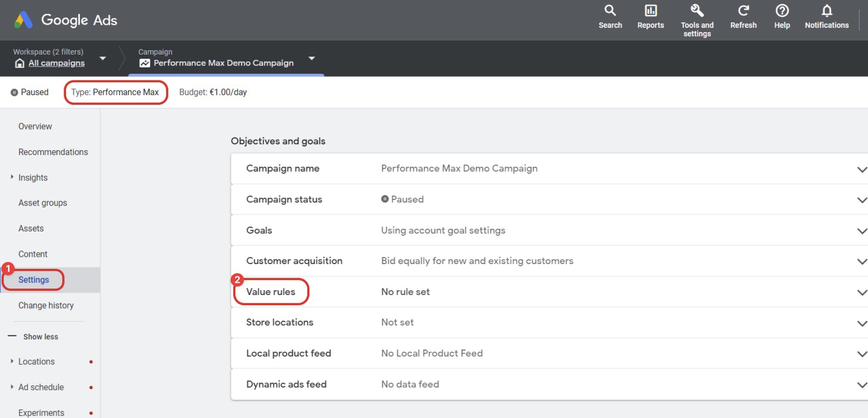Click the All campaigns link

(56, 63)
